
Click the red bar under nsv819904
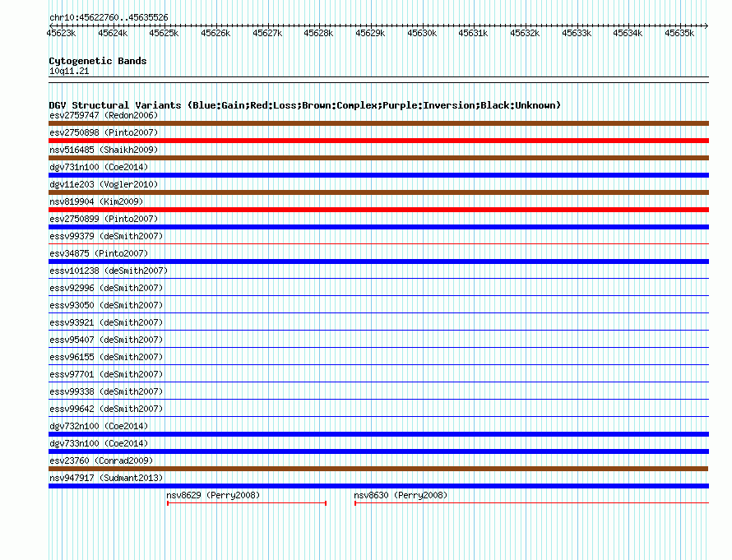(x=378, y=210)
